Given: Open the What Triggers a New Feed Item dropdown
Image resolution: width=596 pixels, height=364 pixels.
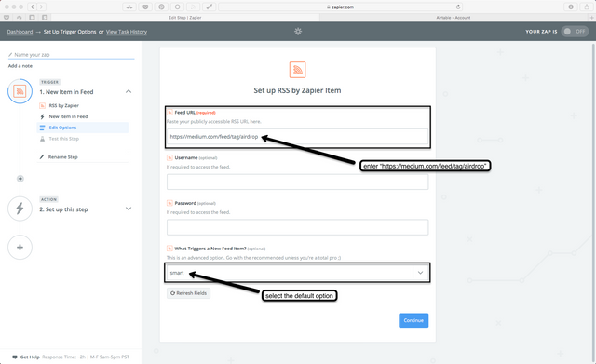Looking at the screenshot, I should coord(298,273).
